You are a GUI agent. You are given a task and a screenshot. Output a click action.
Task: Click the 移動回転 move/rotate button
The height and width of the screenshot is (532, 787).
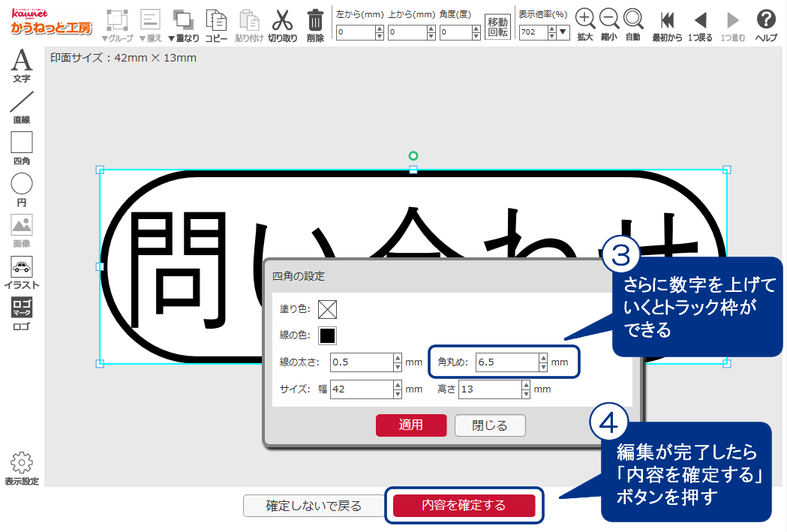point(497,27)
